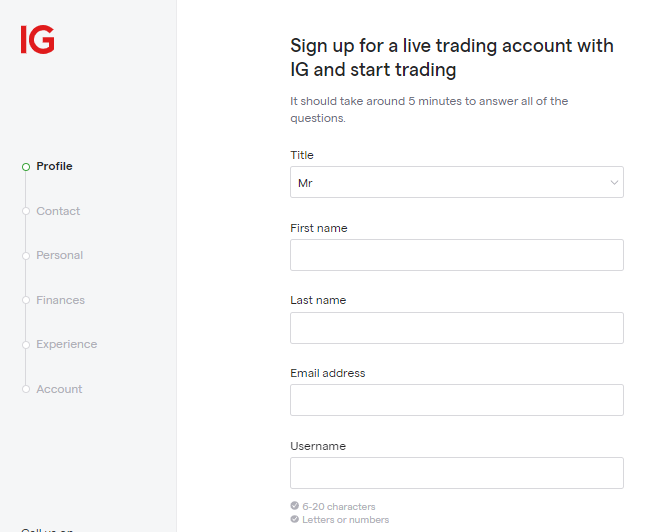The height and width of the screenshot is (532, 652).
Task: Click the IG logo
Action: [37, 39]
